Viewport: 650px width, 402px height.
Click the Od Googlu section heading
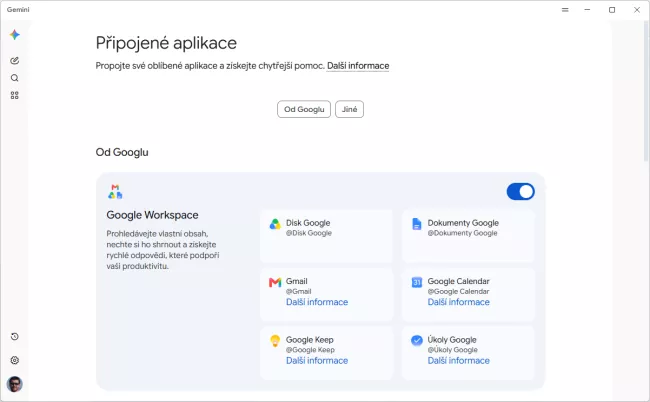tap(122, 153)
